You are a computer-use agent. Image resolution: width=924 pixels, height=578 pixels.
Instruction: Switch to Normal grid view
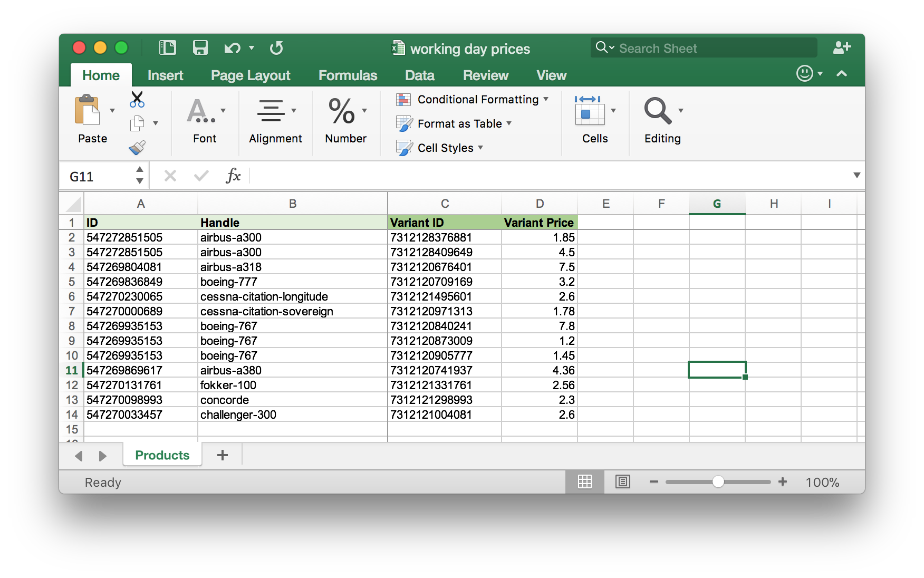tap(584, 481)
